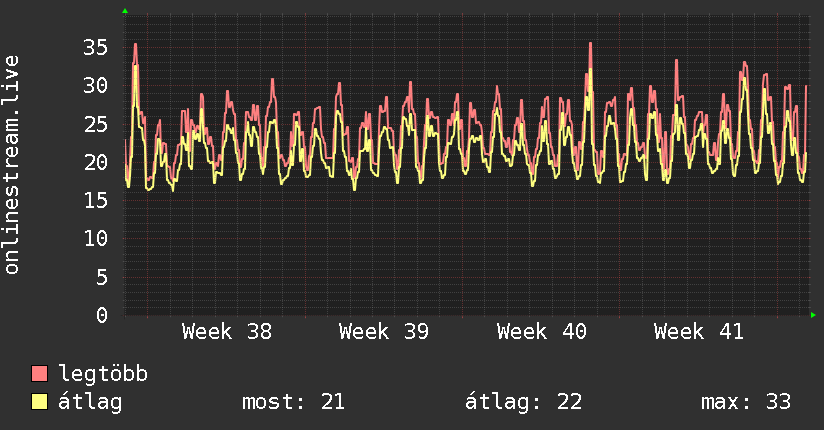Click the 20 value on the y-axis
Screen dimensions: 824x430
(96, 162)
